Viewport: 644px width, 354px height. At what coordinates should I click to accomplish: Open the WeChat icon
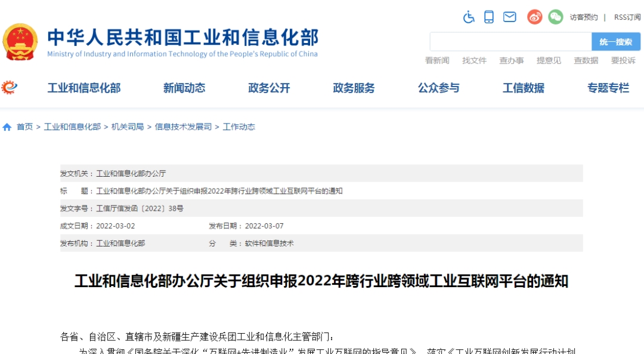point(556,17)
